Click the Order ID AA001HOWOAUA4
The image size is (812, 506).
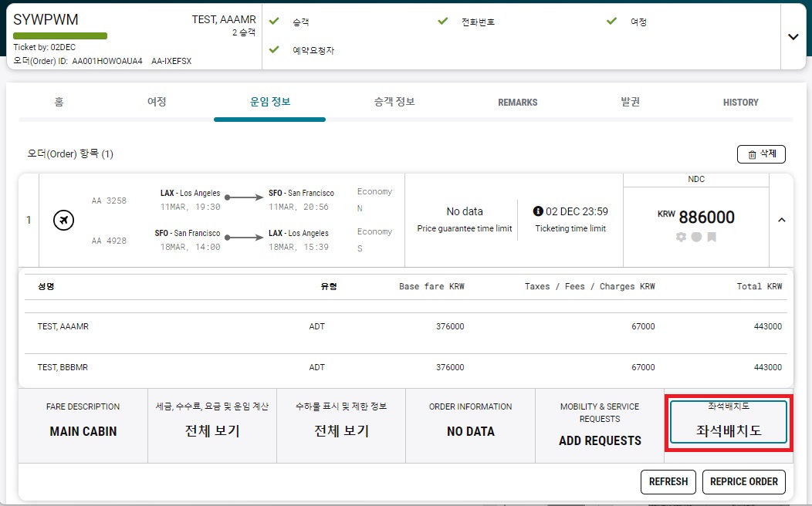107,61
